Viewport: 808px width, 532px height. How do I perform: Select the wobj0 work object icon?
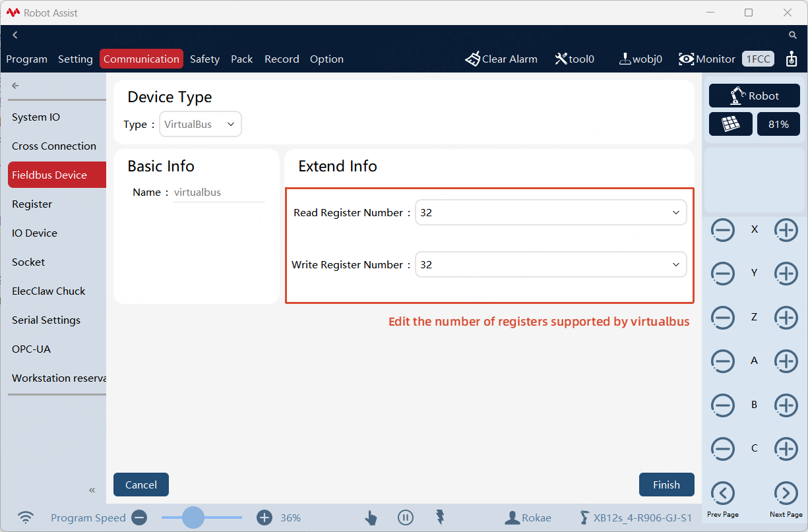625,59
